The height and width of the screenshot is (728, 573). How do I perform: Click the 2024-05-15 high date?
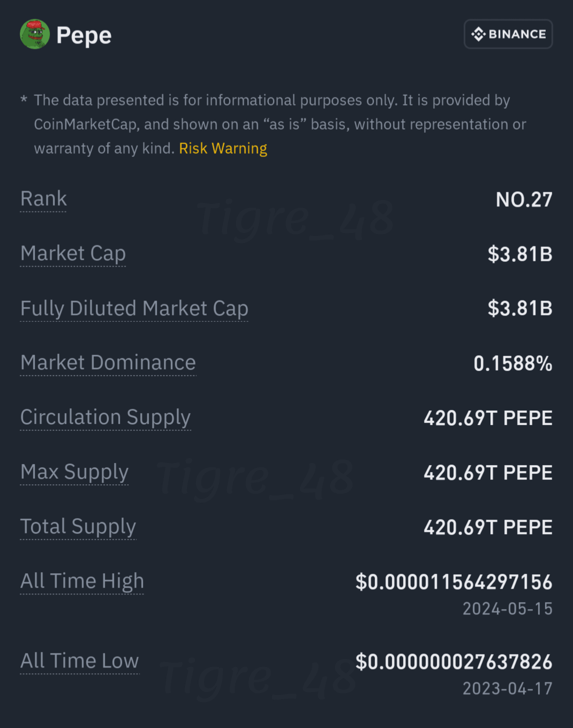(x=508, y=609)
